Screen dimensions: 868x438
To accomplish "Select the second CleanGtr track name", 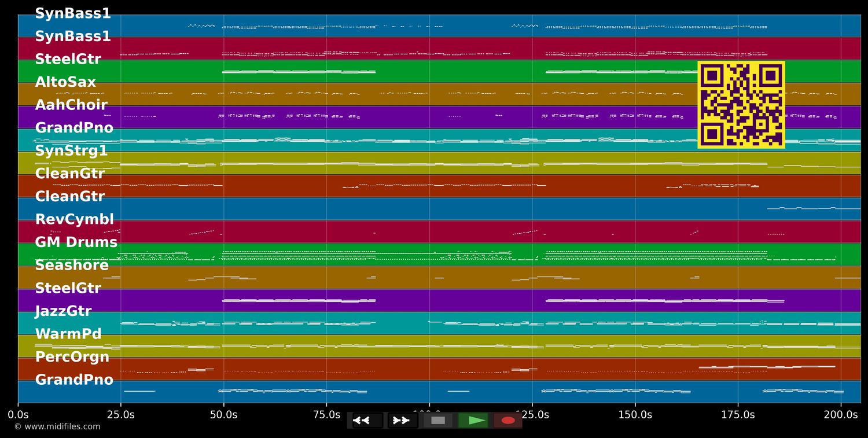I will 70,196.
